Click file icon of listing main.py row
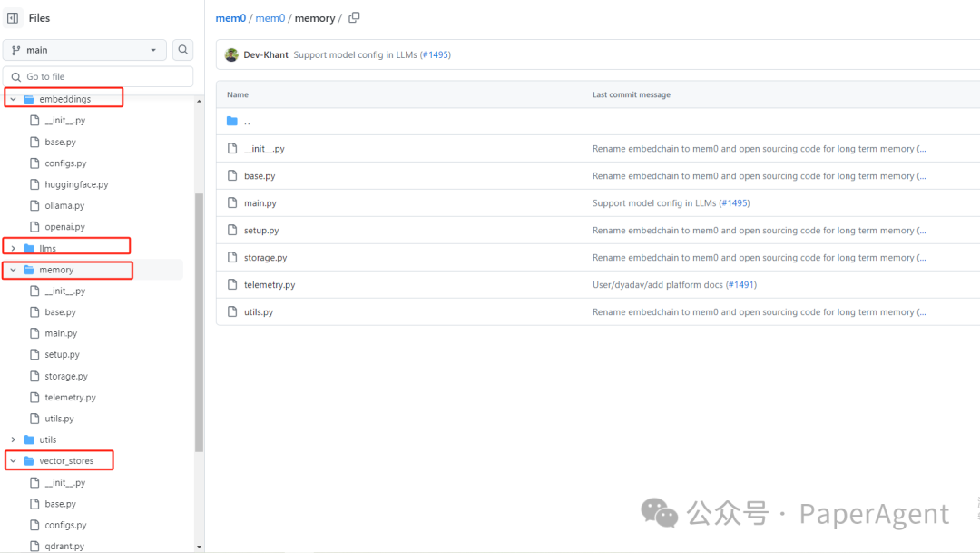The width and height of the screenshot is (980, 553). pos(232,202)
